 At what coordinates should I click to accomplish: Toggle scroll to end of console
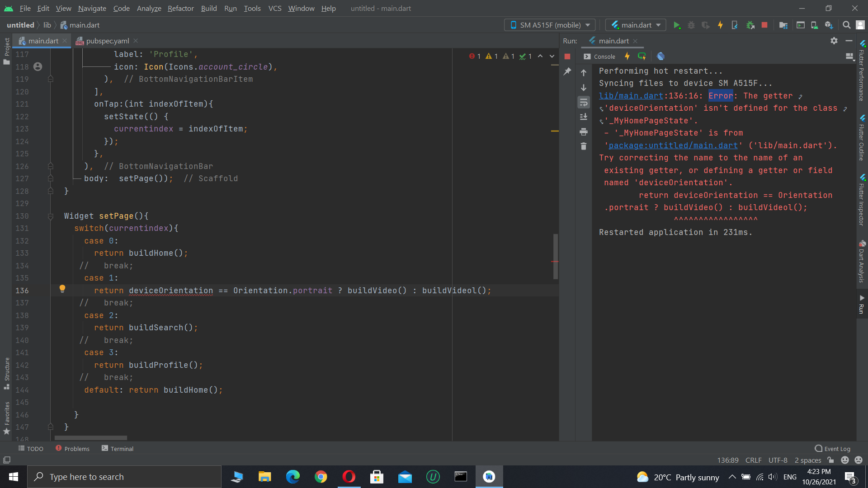[584, 117]
